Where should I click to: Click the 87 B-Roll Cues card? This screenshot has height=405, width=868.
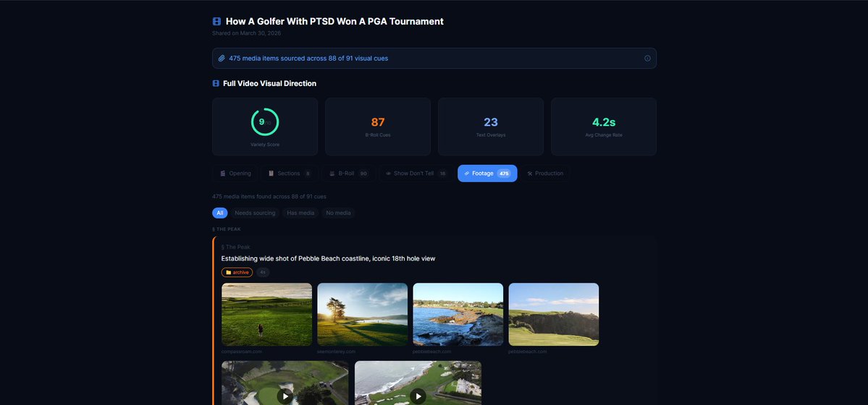[x=378, y=127]
